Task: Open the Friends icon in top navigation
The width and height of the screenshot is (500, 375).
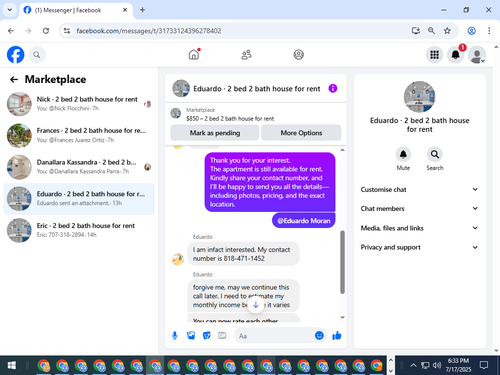Action: pos(246,55)
